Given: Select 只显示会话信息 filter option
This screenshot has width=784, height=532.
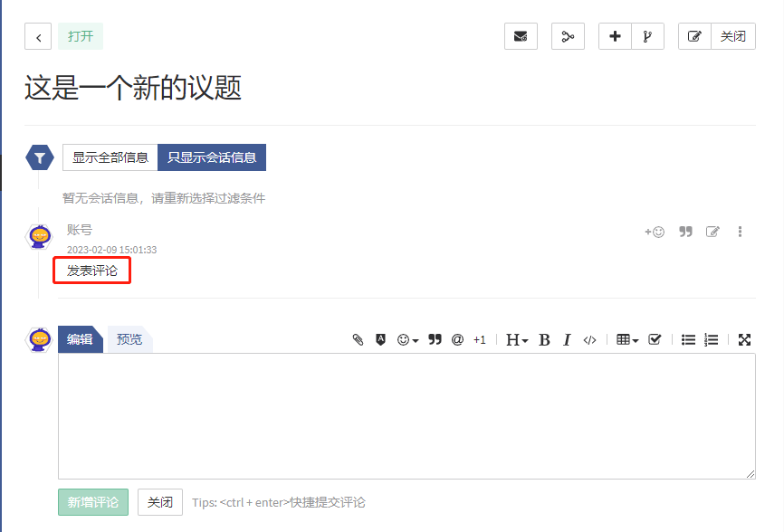Looking at the screenshot, I should pyautogui.click(x=212, y=157).
